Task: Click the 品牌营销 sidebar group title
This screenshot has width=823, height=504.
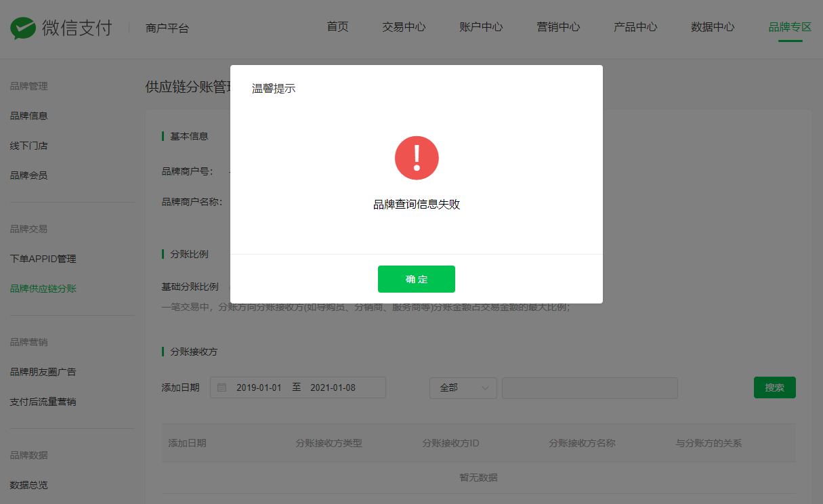Action: click(x=29, y=342)
